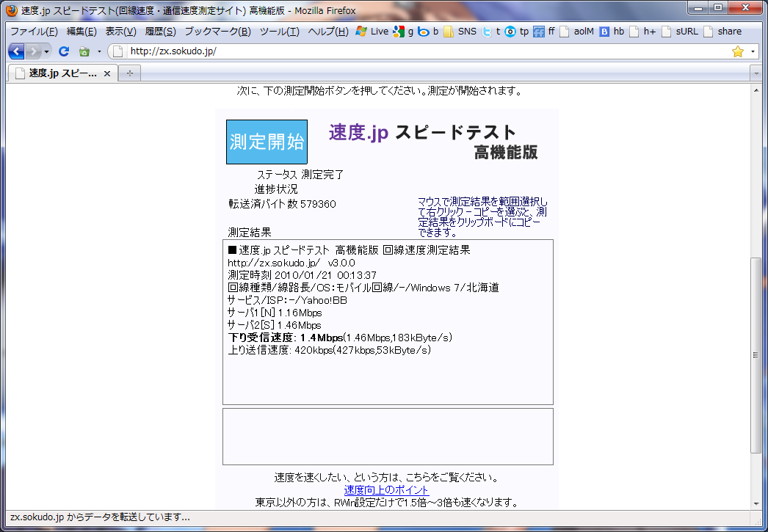Open the SNS bookmarks folder
The image size is (768, 532).
click(460, 32)
